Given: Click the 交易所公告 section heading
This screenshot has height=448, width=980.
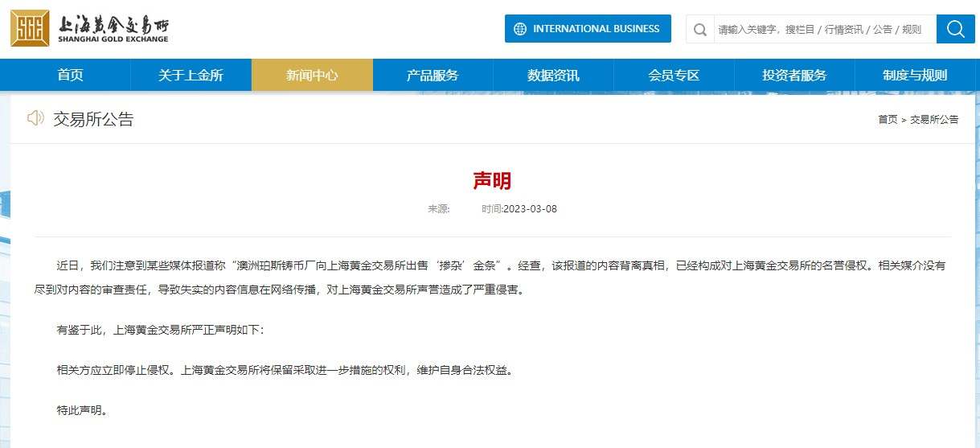Looking at the screenshot, I should pyautogui.click(x=93, y=120).
